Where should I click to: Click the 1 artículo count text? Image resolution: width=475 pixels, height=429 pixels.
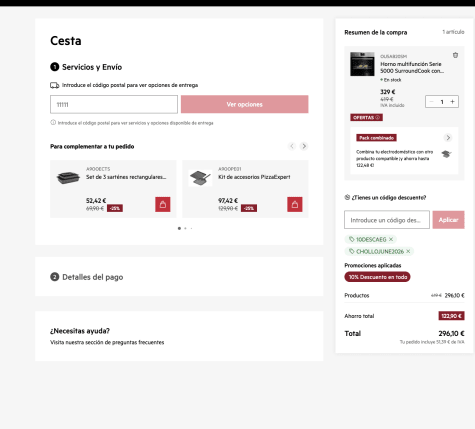click(x=453, y=32)
